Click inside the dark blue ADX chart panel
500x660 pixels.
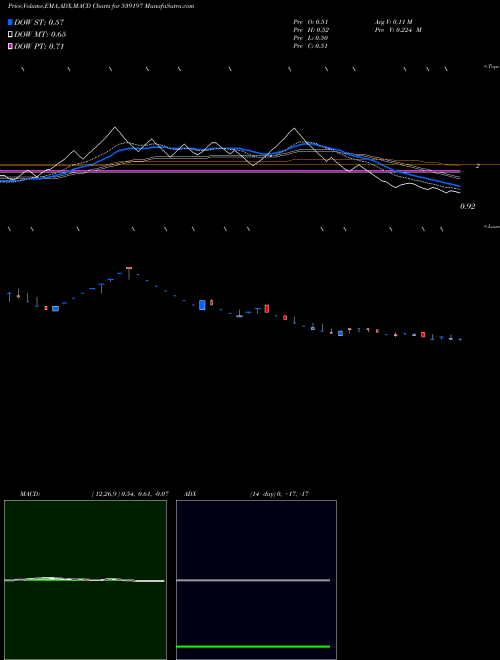tap(256, 580)
